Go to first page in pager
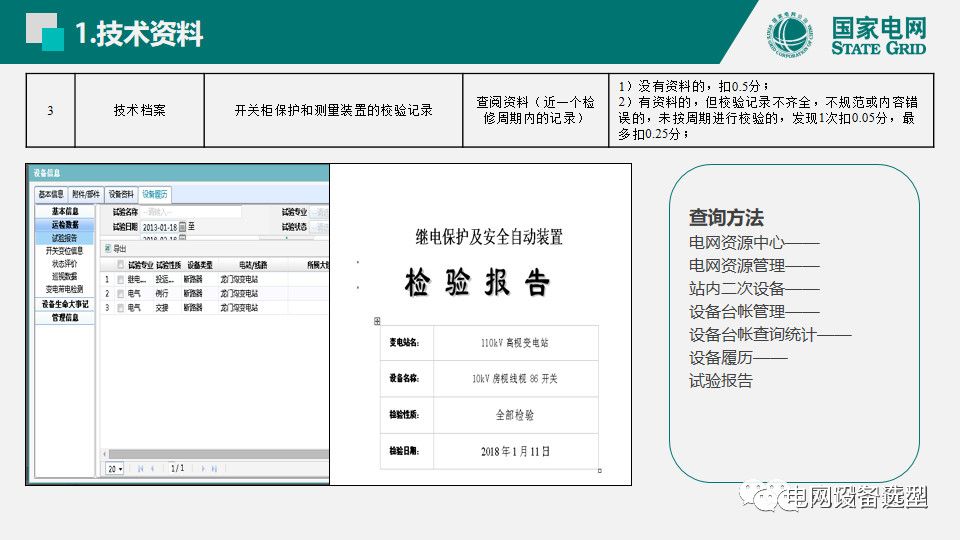 [139, 468]
